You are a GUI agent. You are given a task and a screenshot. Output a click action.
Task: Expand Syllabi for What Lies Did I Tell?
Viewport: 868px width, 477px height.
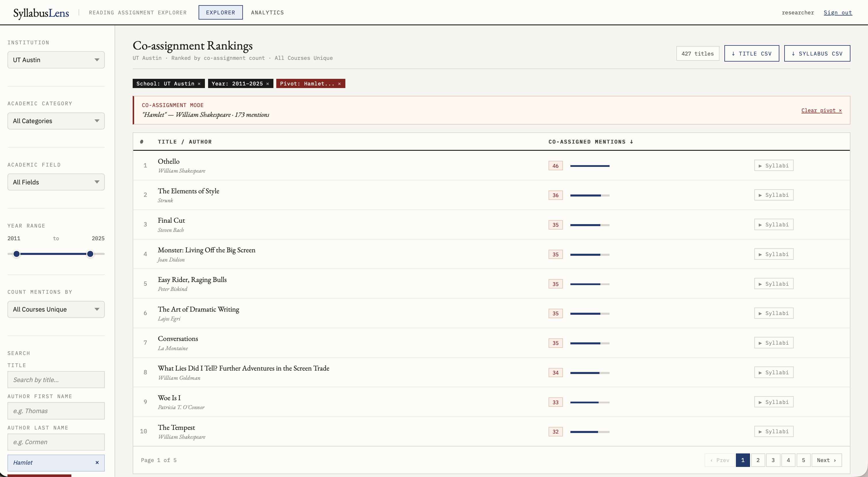point(774,373)
